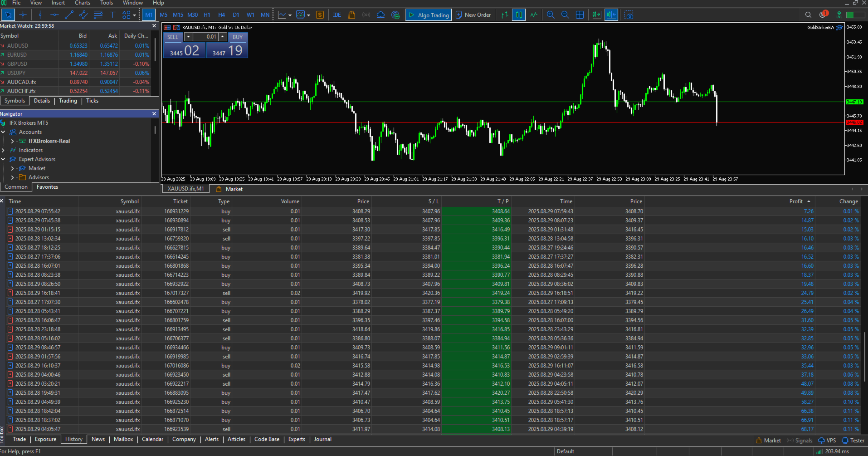Switch chart to candlestick mode
The width and height of the screenshot is (868, 456).
[x=519, y=15]
